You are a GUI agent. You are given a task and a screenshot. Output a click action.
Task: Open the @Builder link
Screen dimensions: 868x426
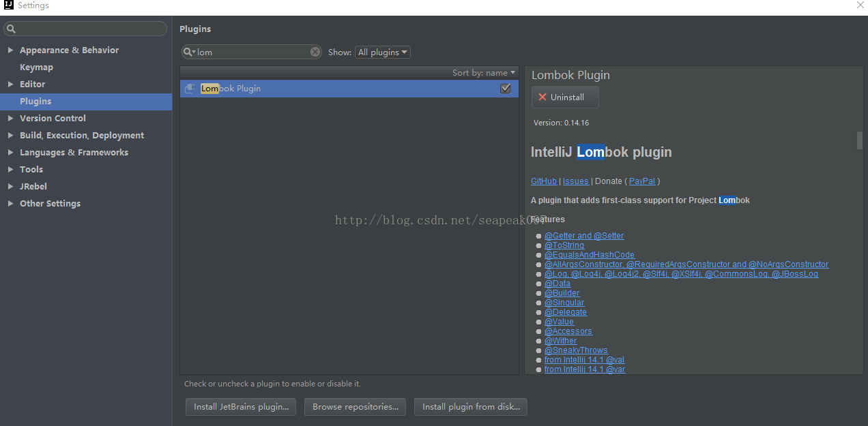point(562,293)
